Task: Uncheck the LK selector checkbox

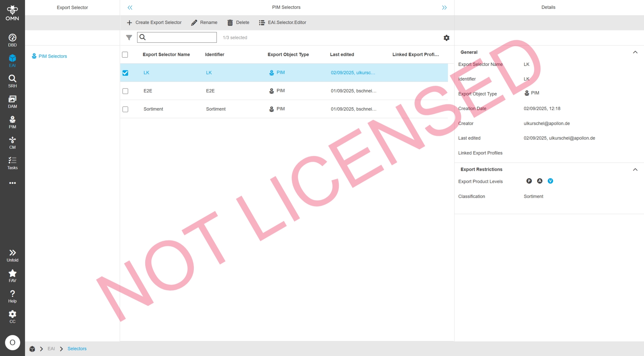Action: pos(125,73)
